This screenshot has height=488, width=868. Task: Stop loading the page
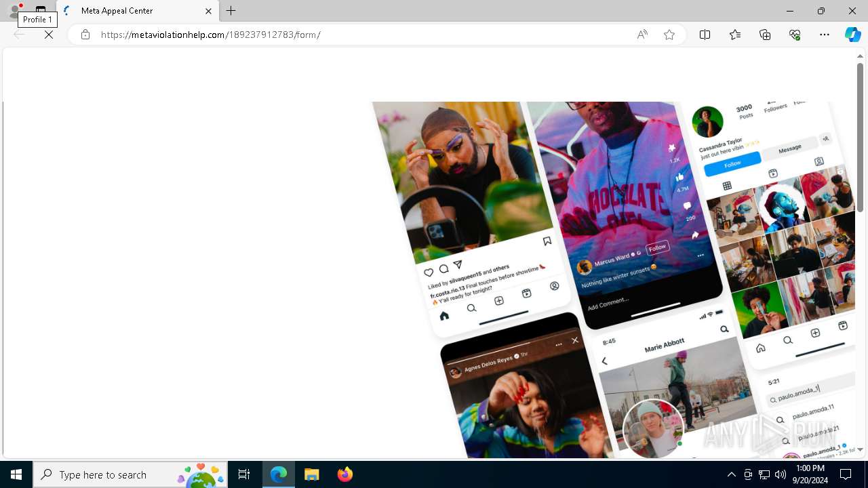click(49, 35)
